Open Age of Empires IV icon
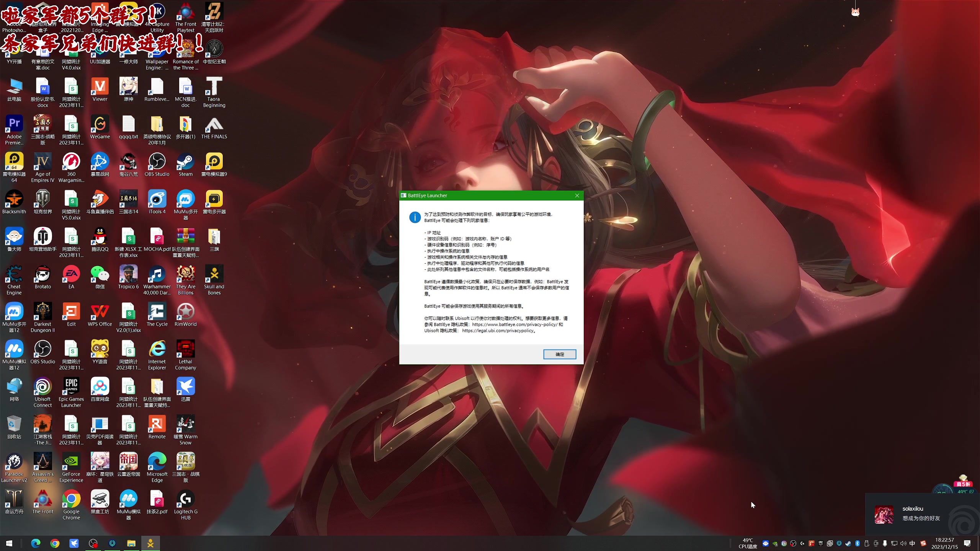Screen dimensions: 980x551 point(42,168)
